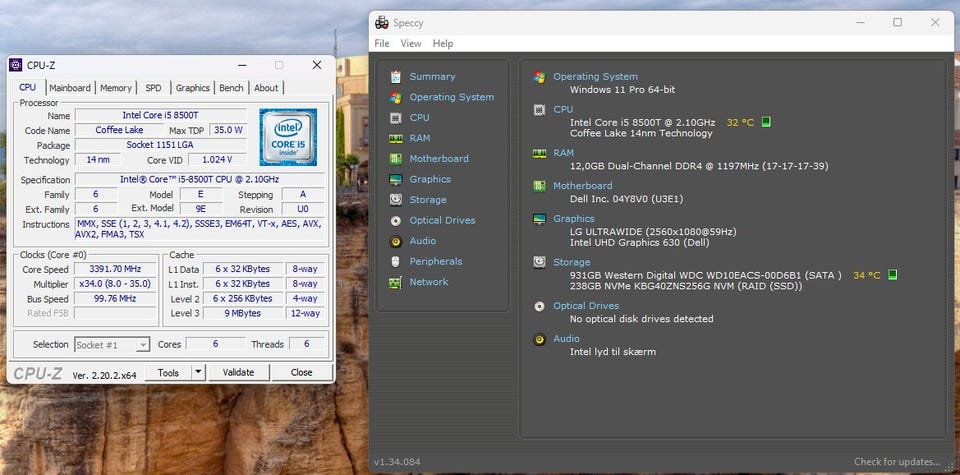Click the Audio icon in summary panel
Viewport: 960px width, 475px height.
pyautogui.click(x=539, y=338)
